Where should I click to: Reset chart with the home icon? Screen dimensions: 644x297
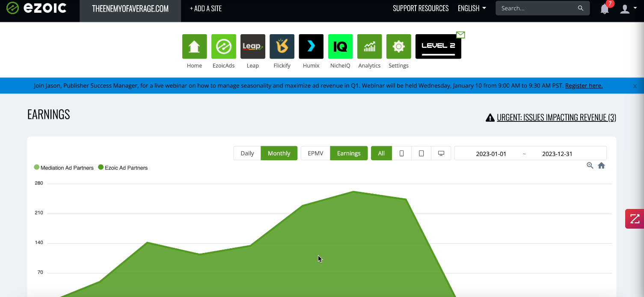[x=601, y=165]
